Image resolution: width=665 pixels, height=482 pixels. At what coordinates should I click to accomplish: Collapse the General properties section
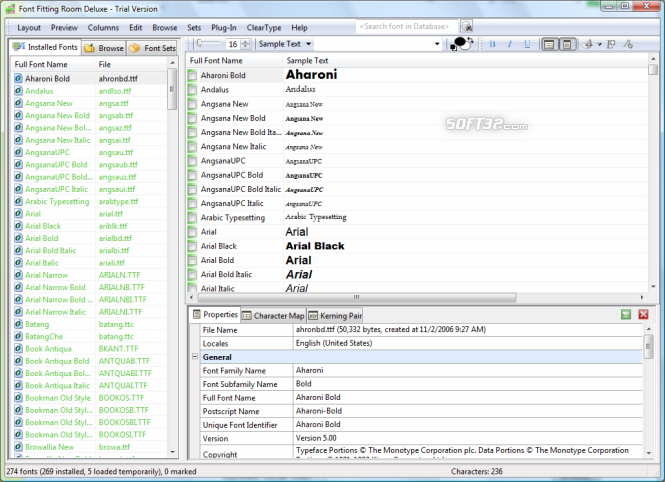(x=195, y=357)
